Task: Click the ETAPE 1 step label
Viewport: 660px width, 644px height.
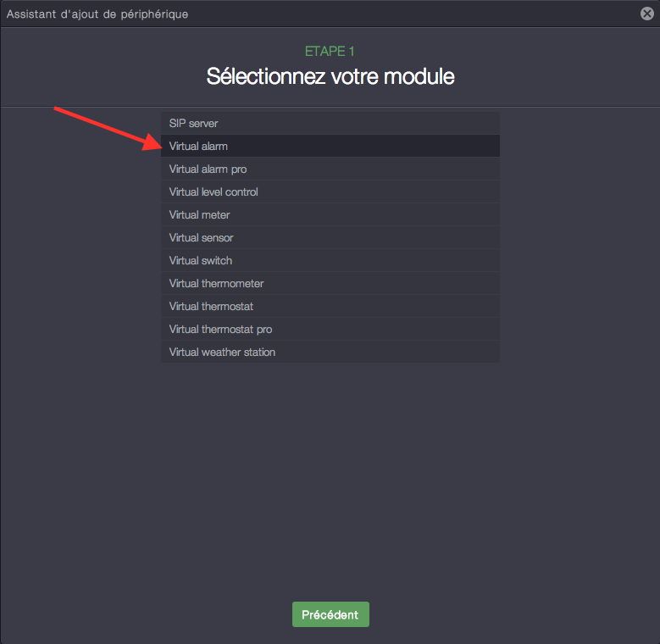Action: tap(330, 52)
